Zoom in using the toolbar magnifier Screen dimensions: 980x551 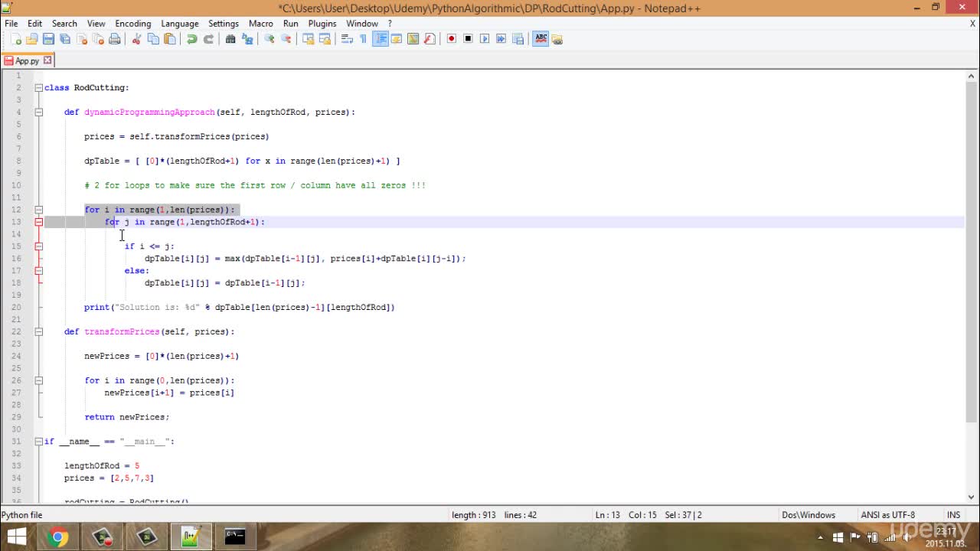[269, 39]
